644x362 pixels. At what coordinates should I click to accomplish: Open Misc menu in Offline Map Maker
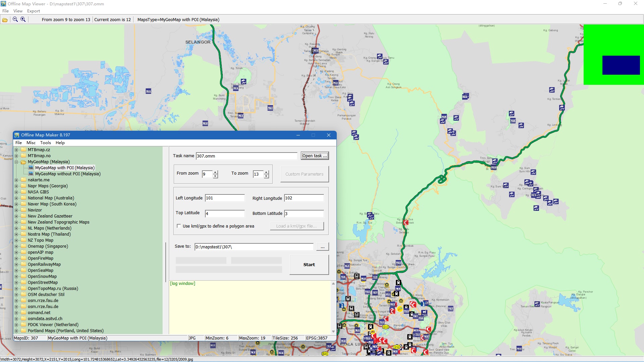pyautogui.click(x=31, y=142)
